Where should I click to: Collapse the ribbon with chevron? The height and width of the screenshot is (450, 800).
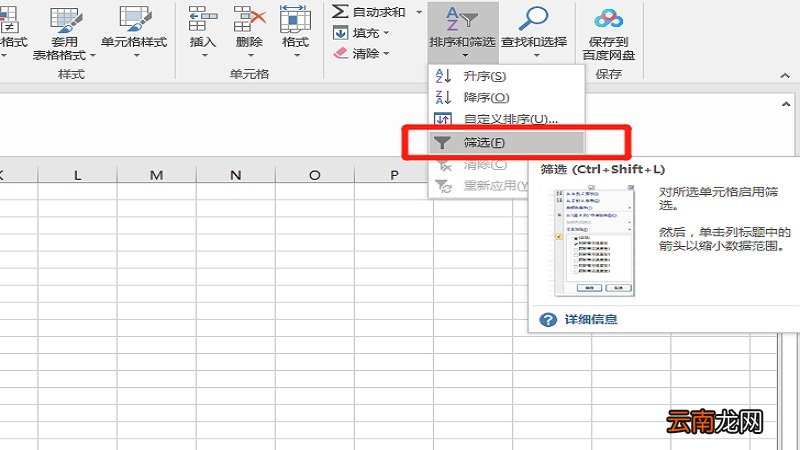[785, 76]
